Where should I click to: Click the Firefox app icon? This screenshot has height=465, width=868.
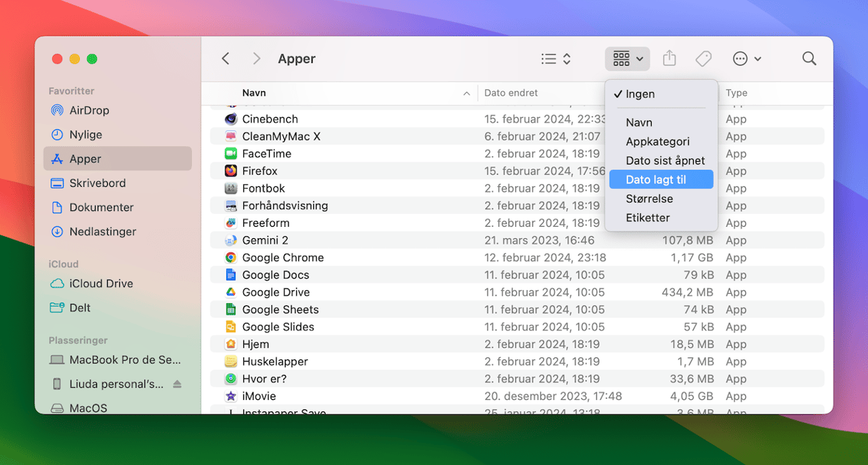(231, 171)
